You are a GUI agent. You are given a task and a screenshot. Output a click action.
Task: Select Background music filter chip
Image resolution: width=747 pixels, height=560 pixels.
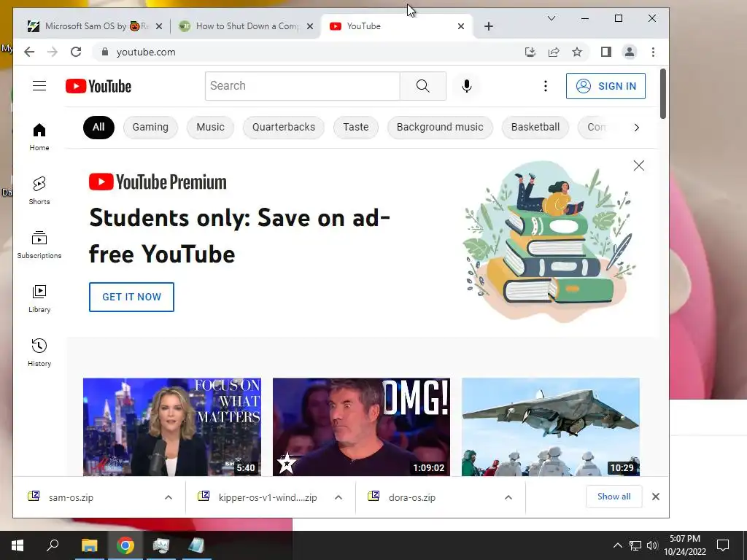[440, 127]
